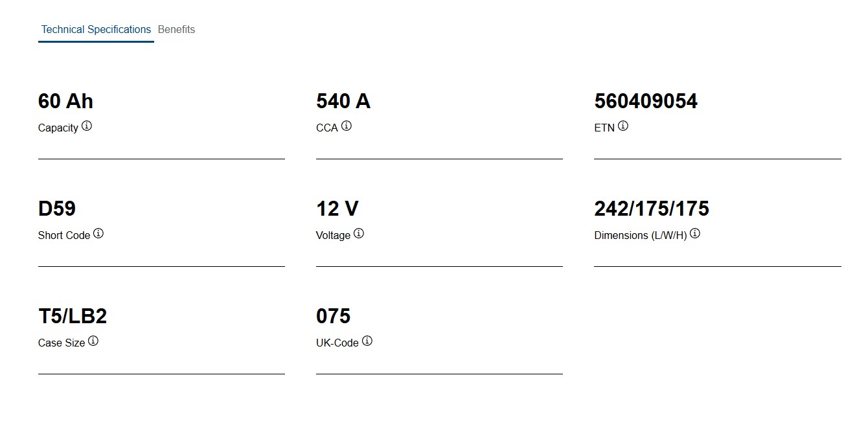Click the 075 UK-Code value
Viewport: 868px width, 421px height.
(333, 316)
